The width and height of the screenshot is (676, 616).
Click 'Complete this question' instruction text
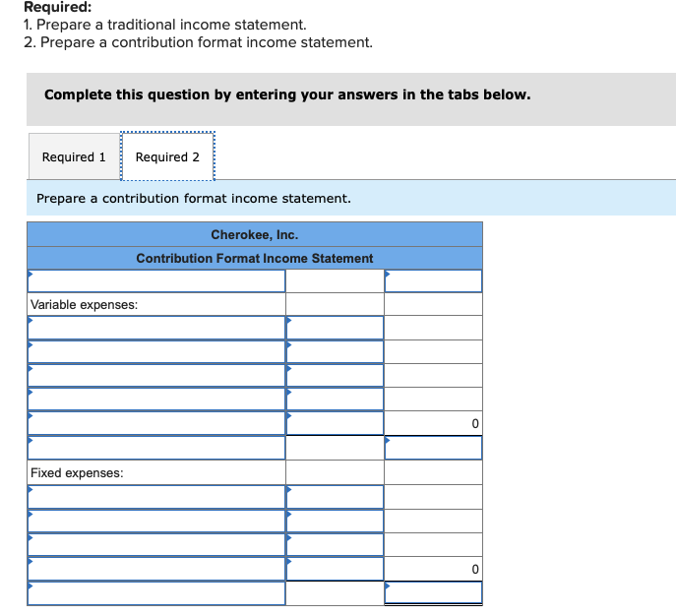tap(287, 94)
